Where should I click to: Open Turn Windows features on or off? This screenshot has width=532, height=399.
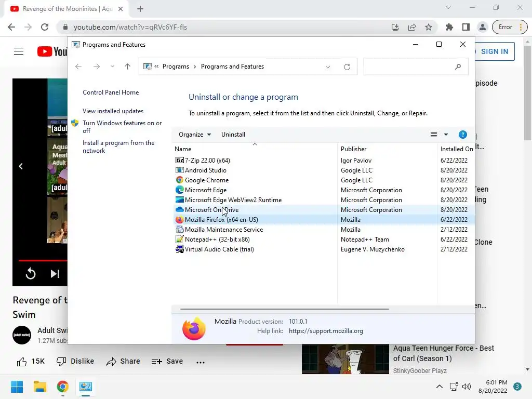pos(122,127)
